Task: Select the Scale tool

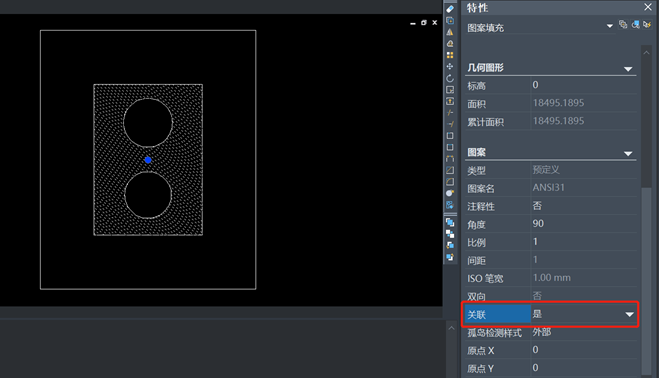Action: pos(450,90)
